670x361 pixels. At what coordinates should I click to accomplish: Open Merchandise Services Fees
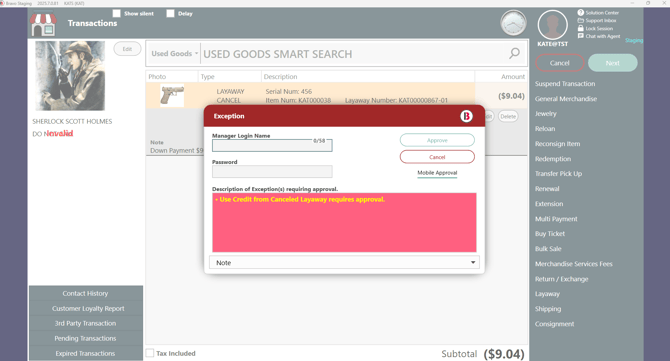pyautogui.click(x=573, y=264)
